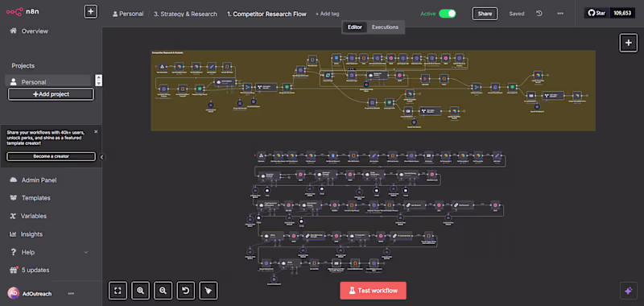Click the Personal project list scroll stepper
Viewport: 644px width, 306px height.
pyautogui.click(x=98, y=80)
